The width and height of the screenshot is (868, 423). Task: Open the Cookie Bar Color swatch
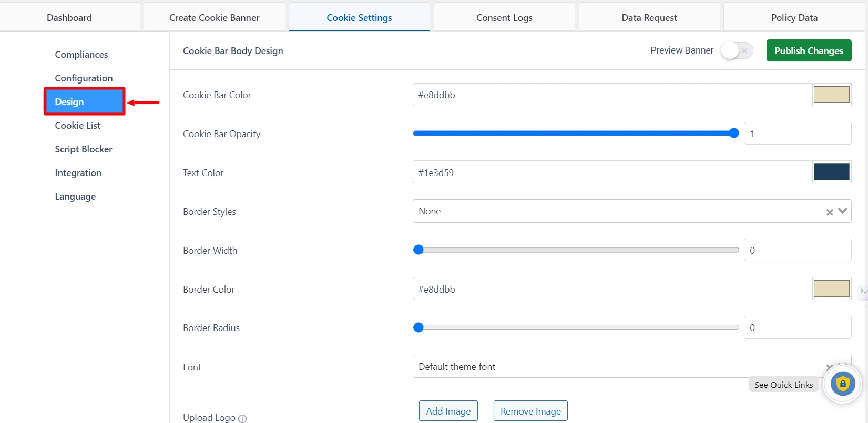pos(832,95)
